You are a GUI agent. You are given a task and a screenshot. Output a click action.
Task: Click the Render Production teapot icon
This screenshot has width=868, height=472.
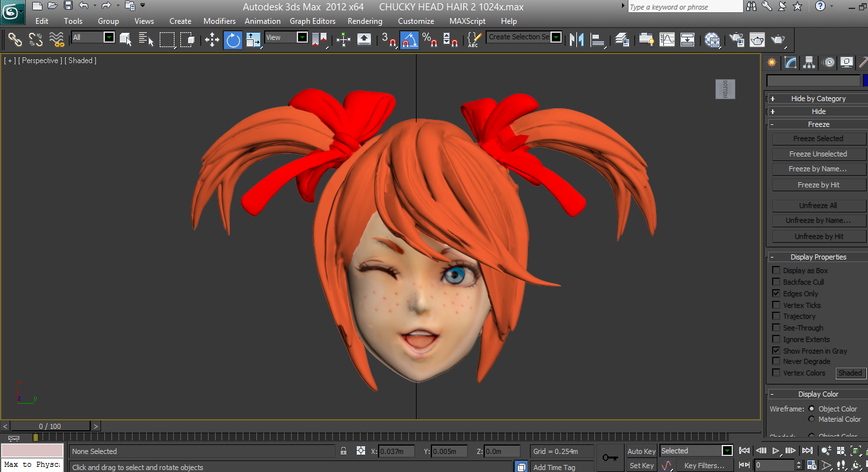pyautogui.click(x=778, y=40)
